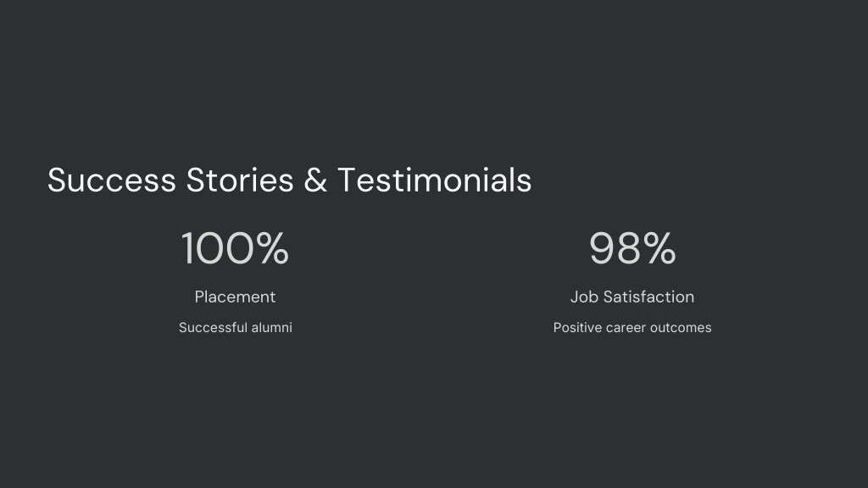Screen dimensions: 868x488
Task: Click the word Success in the title
Action: click(x=112, y=180)
